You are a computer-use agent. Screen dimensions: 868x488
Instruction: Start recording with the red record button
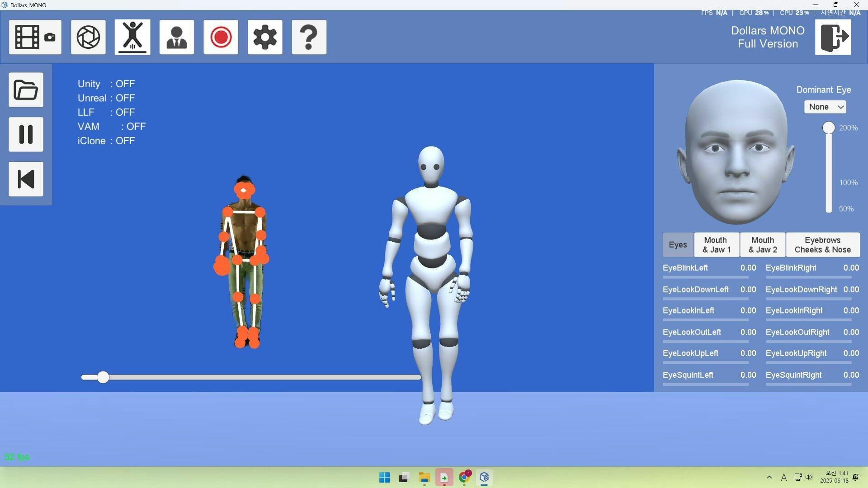click(221, 37)
